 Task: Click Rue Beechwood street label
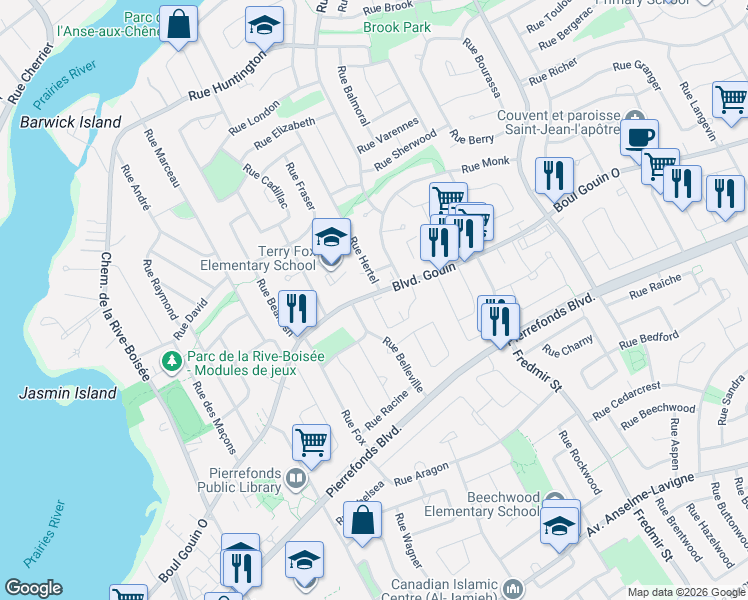click(x=658, y=416)
